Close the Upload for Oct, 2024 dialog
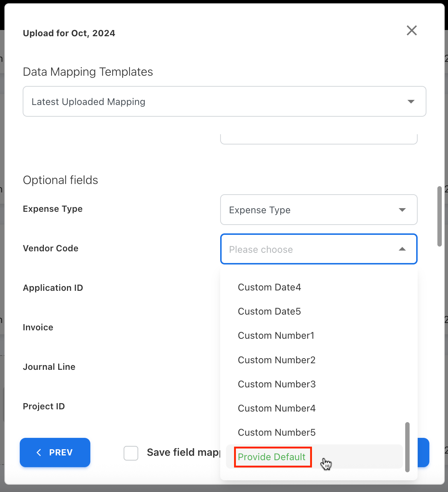 point(412,31)
